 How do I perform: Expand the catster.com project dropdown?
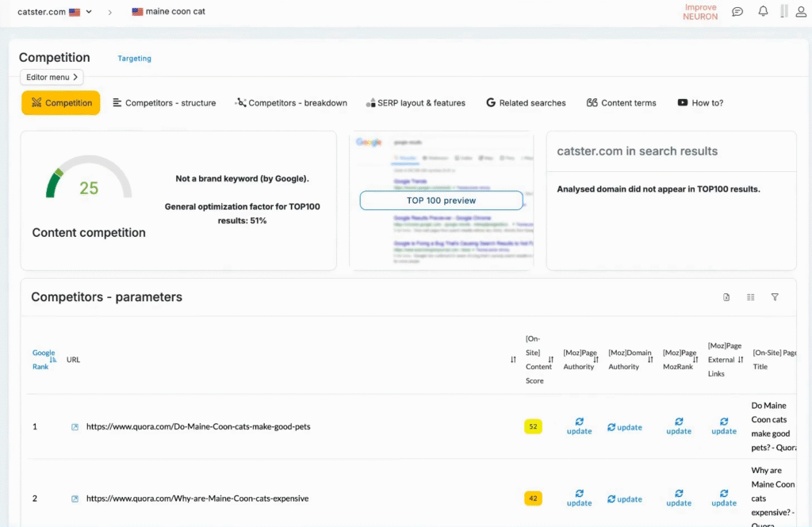89,11
